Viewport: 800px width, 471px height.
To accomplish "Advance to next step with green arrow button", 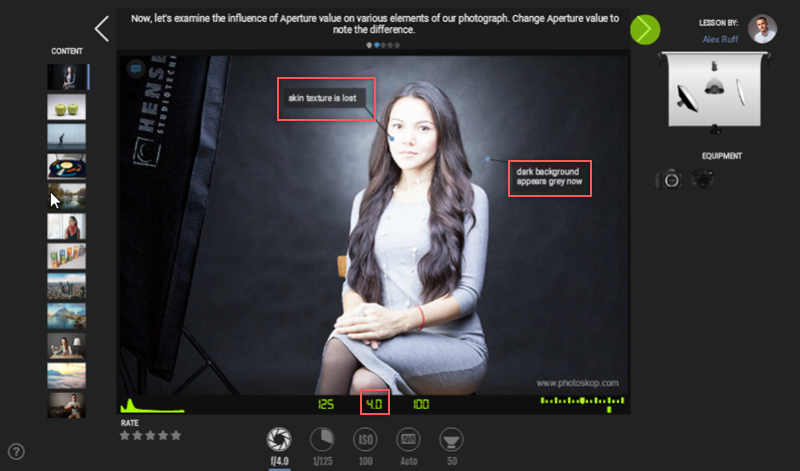I will (x=645, y=30).
